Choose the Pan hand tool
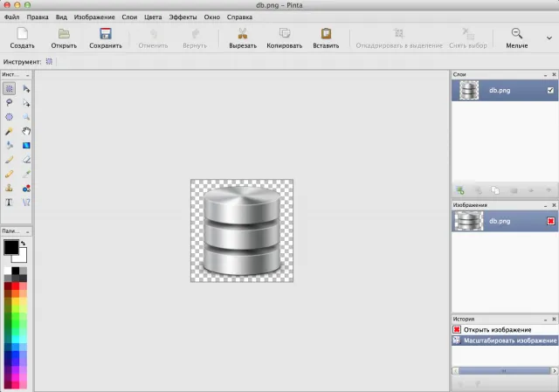This screenshot has width=559, height=392. (26, 131)
